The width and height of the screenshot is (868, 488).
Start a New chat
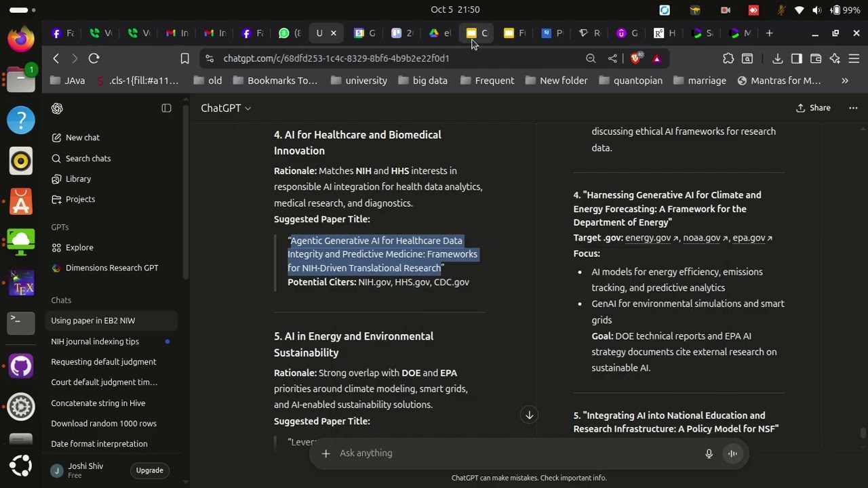pyautogui.click(x=112, y=138)
